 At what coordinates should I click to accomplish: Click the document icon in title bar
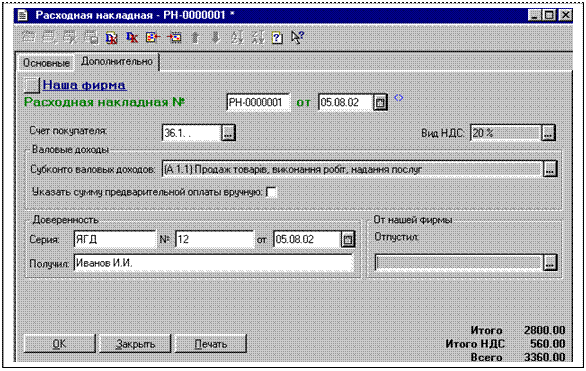(x=23, y=15)
